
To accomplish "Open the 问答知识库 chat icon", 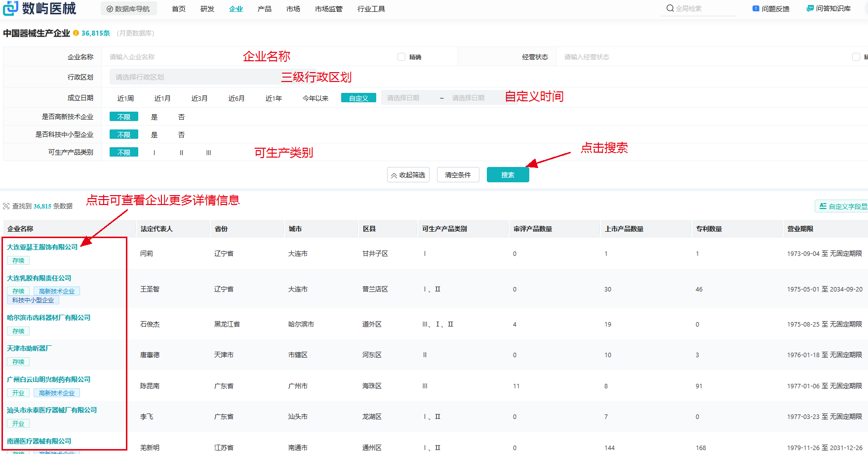I will [x=810, y=8].
